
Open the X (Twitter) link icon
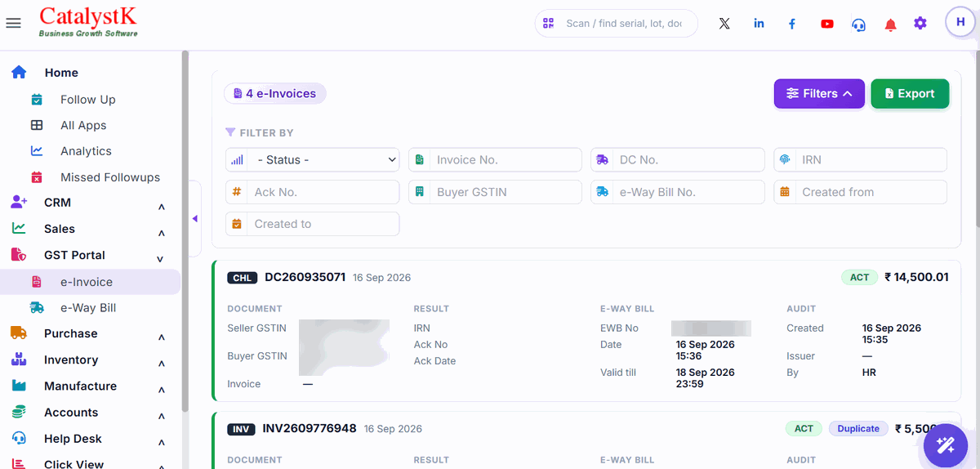point(724,24)
